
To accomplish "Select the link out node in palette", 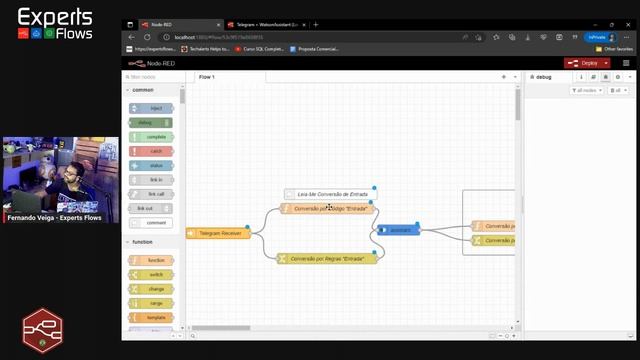I will pyautogui.click(x=150, y=209).
